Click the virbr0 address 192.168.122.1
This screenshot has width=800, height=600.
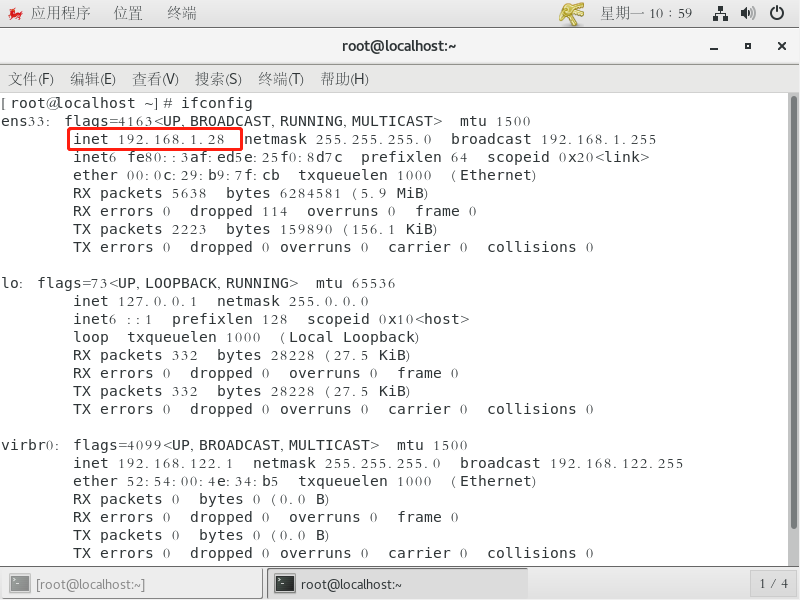(x=176, y=463)
